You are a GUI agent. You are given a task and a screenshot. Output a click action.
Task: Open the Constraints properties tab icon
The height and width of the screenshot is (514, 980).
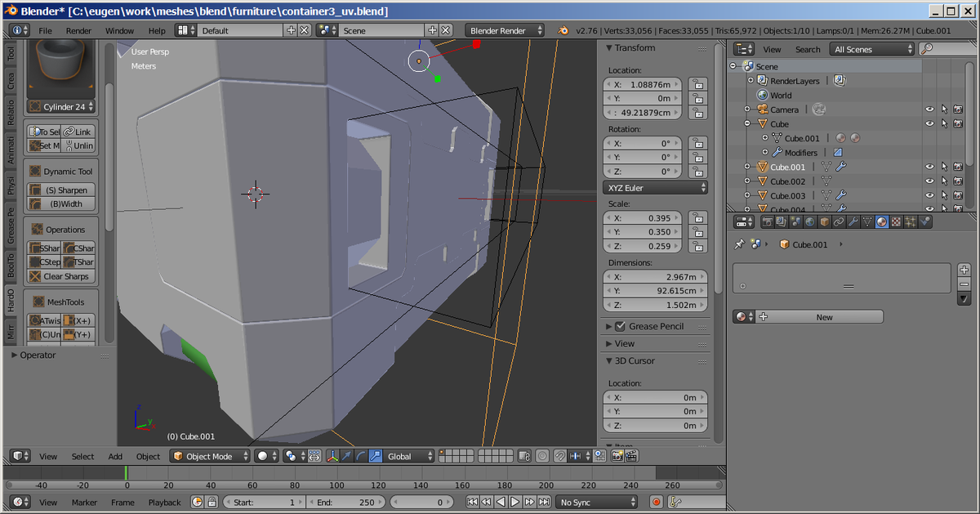839,222
